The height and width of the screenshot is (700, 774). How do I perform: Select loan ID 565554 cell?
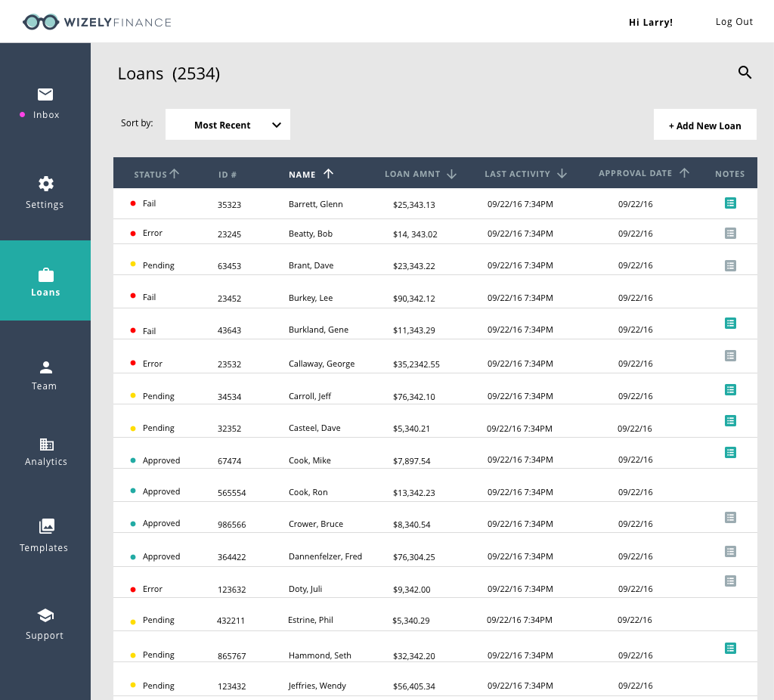tap(231, 493)
